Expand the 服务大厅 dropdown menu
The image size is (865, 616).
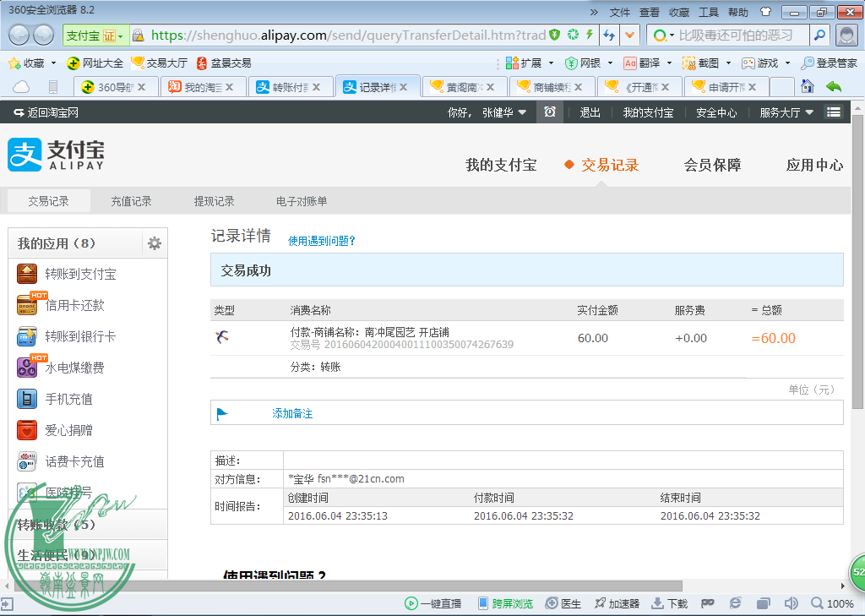pos(786,112)
